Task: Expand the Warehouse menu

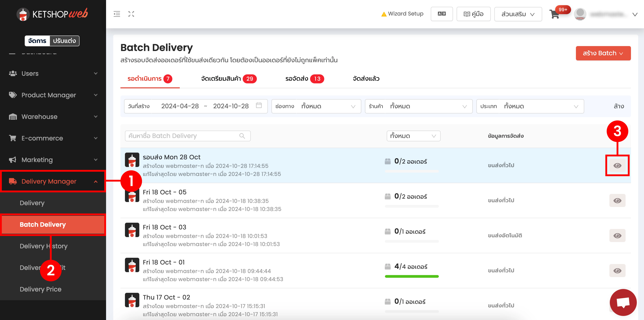Action: [53, 117]
